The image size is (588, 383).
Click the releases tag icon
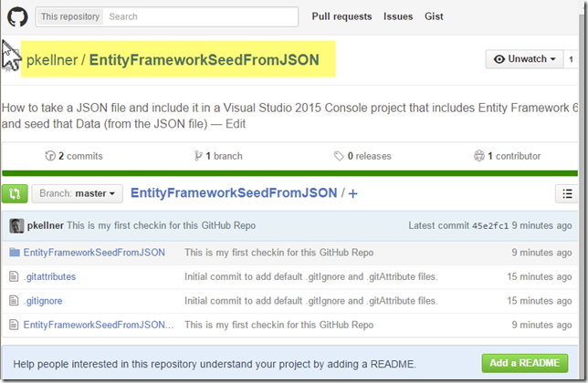pyautogui.click(x=339, y=156)
